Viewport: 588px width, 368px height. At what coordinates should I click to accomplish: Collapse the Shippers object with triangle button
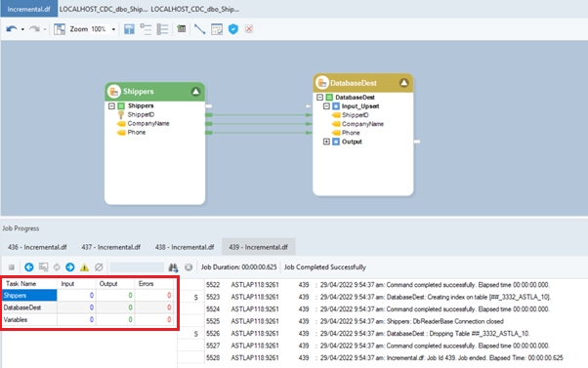[x=195, y=92]
